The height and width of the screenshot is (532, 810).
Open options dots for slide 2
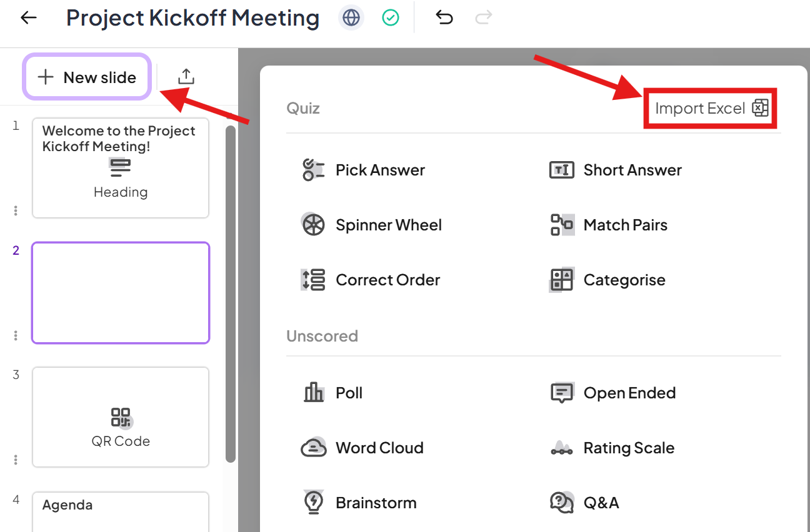(16, 336)
